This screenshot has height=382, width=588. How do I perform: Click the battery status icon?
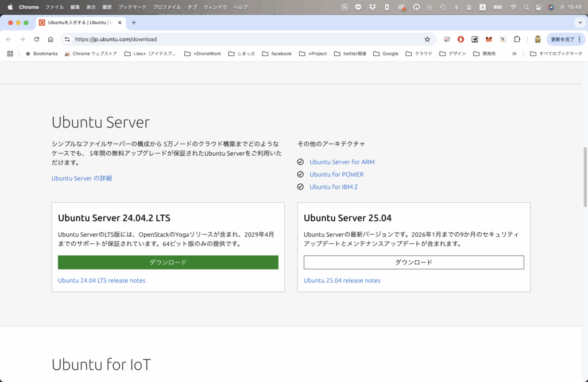(x=498, y=7)
